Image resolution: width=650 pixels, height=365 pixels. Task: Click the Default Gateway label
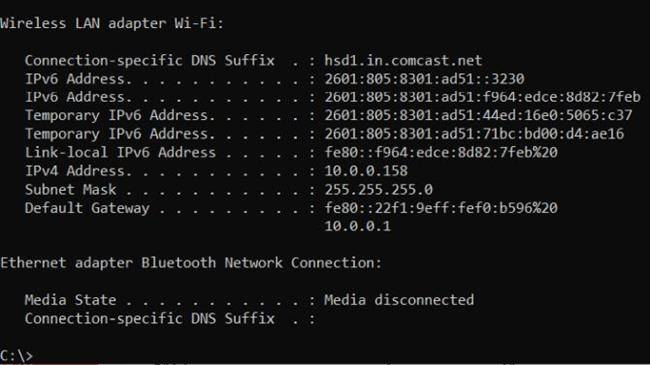[x=87, y=208]
